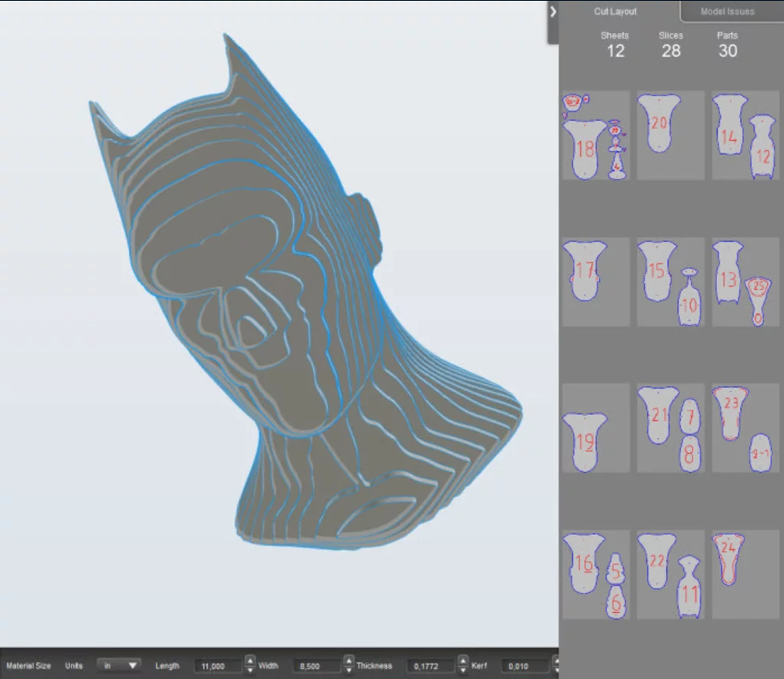Increase the Width value with up arrow
Viewport: 784px width, 679px height.
[349, 661]
